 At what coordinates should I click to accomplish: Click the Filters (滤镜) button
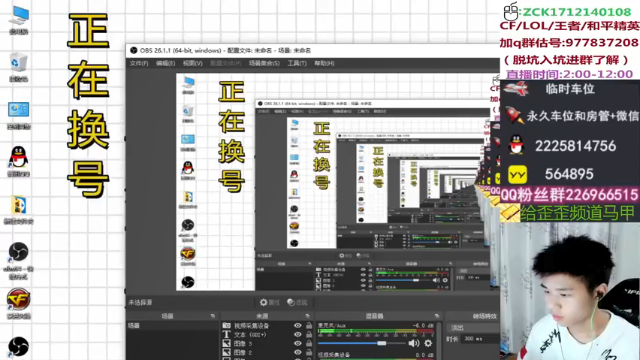297,302
